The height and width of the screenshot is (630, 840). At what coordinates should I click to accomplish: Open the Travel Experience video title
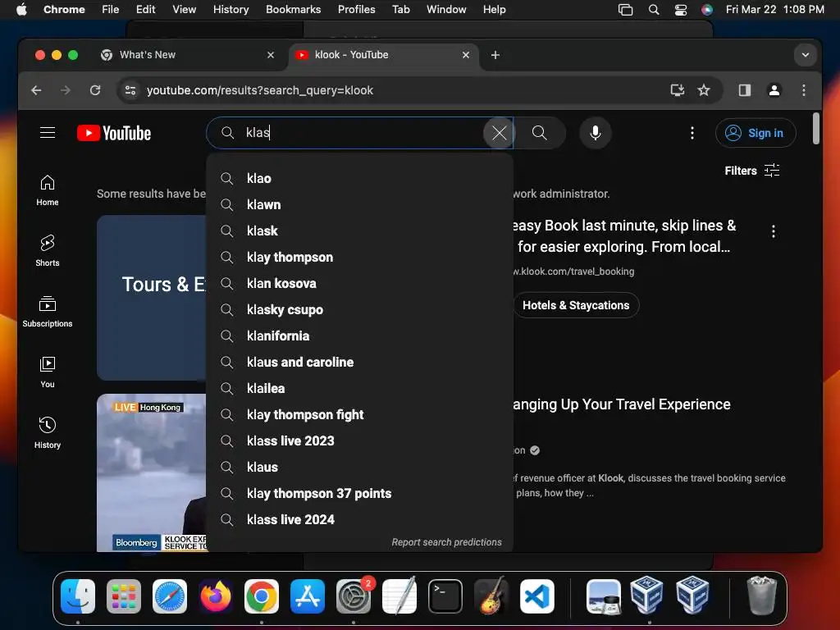[622, 404]
